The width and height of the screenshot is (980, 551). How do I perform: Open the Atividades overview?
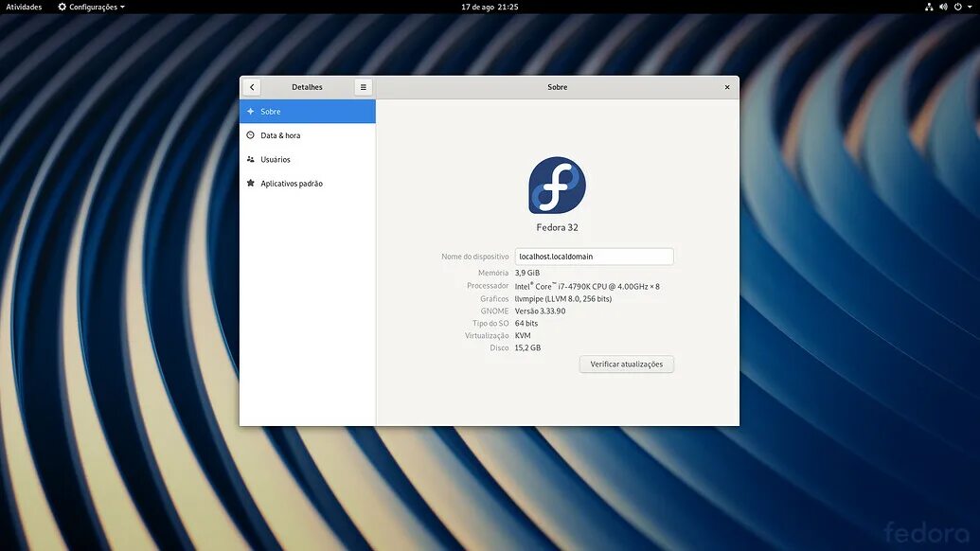[24, 7]
